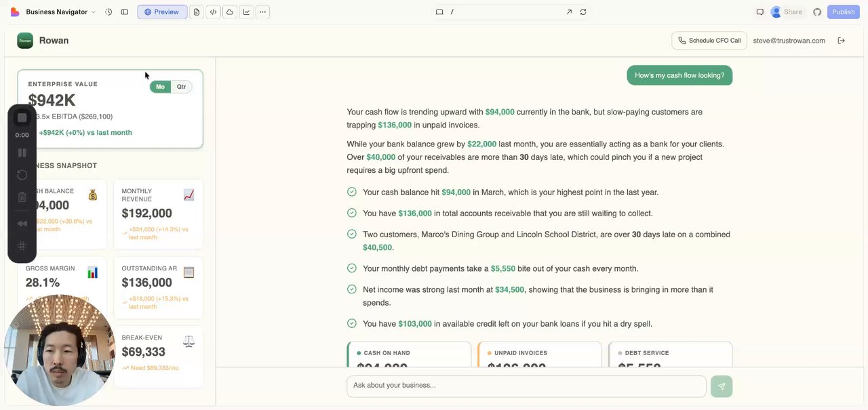Delete the recording with trash icon
868x410 pixels.
coord(22,197)
